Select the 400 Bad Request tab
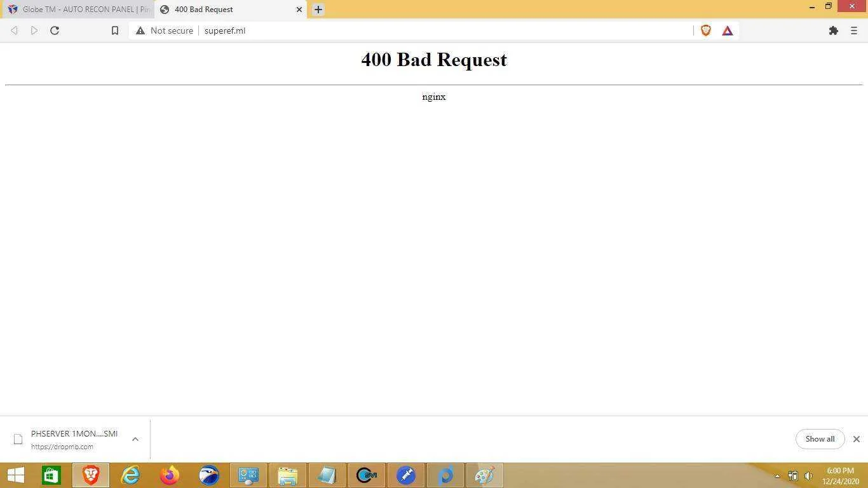Image resolution: width=868 pixels, height=488 pixels. pos(230,10)
